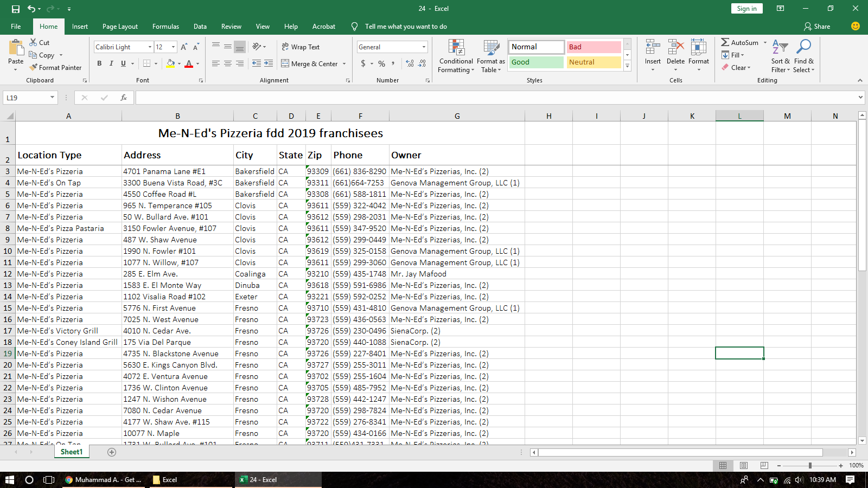Apply the Neutral cell style

pos(593,62)
